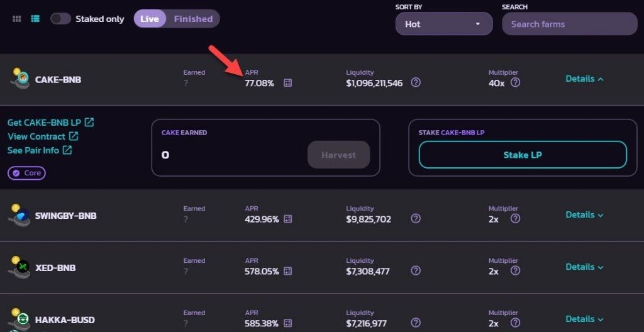
Task: Click CAKE-BNB liquidity help icon
Action: [416, 83]
